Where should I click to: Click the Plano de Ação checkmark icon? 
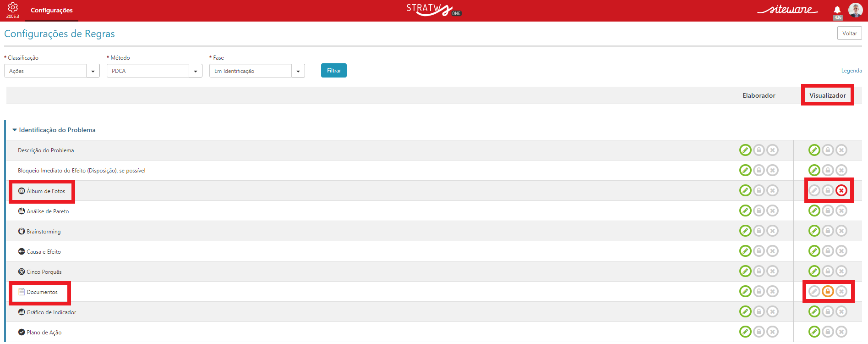(22, 332)
